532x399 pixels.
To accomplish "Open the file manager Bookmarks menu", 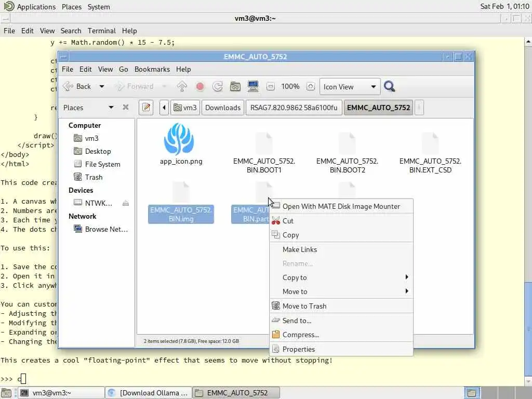I will pyautogui.click(x=152, y=69).
